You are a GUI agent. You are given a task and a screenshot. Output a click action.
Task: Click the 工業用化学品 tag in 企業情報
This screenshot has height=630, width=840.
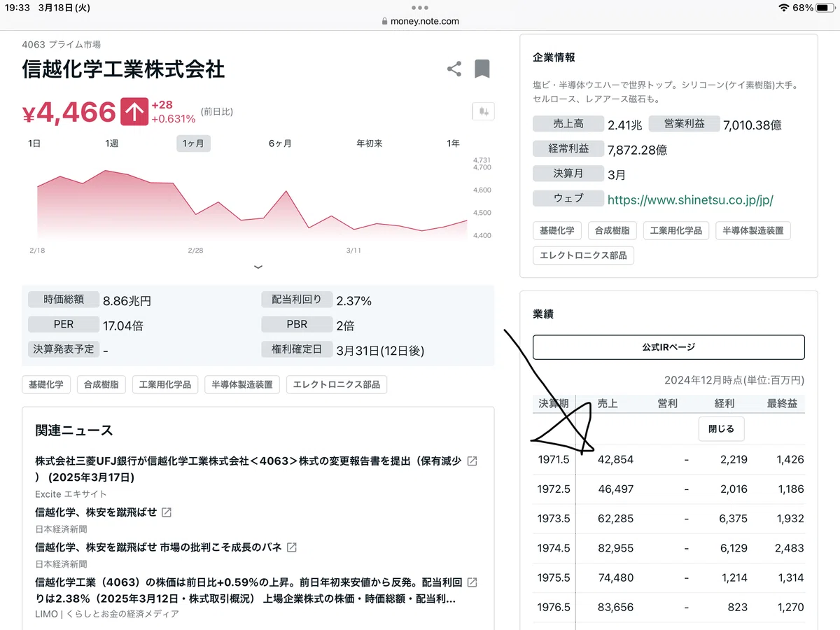676,230
